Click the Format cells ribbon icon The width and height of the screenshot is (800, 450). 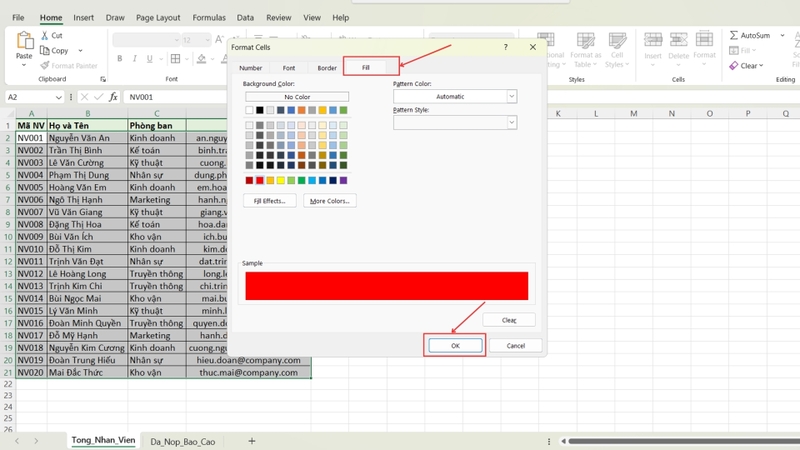click(704, 39)
